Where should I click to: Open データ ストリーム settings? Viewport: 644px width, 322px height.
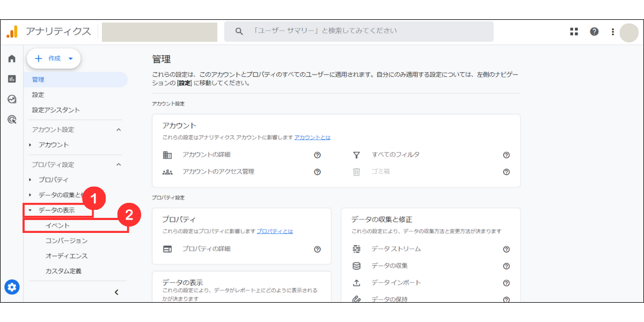tap(396, 249)
